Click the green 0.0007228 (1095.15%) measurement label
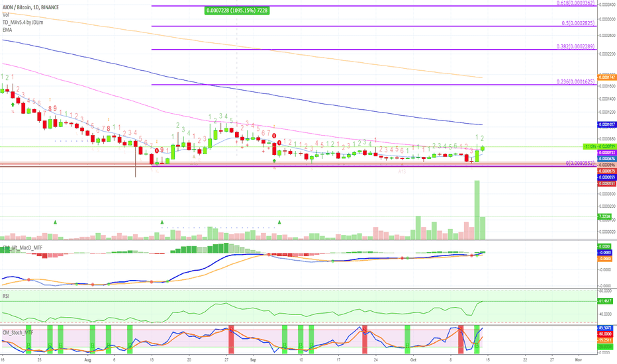The image size is (617, 364). (237, 11)
